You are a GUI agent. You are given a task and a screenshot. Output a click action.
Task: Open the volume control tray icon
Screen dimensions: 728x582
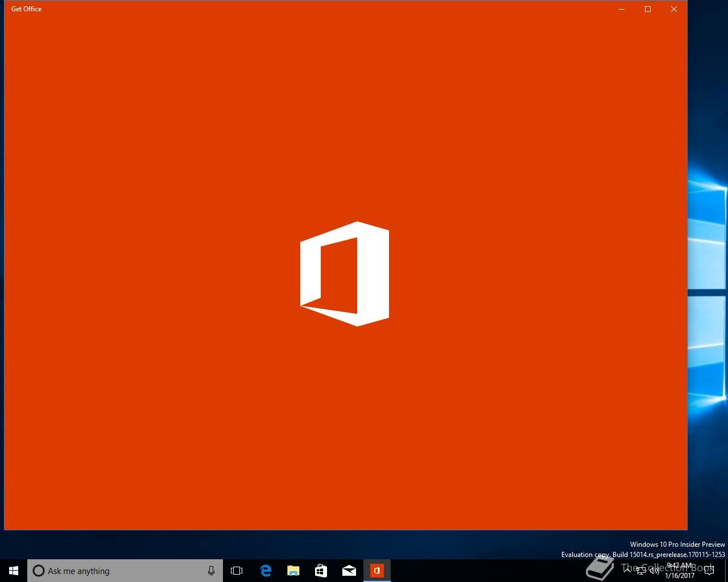(x=655, y=571)
